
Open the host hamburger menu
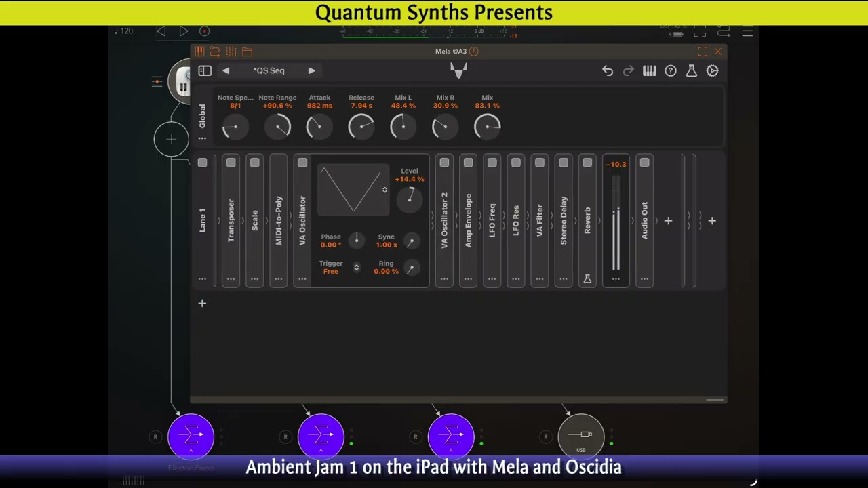tap(747, 31)
